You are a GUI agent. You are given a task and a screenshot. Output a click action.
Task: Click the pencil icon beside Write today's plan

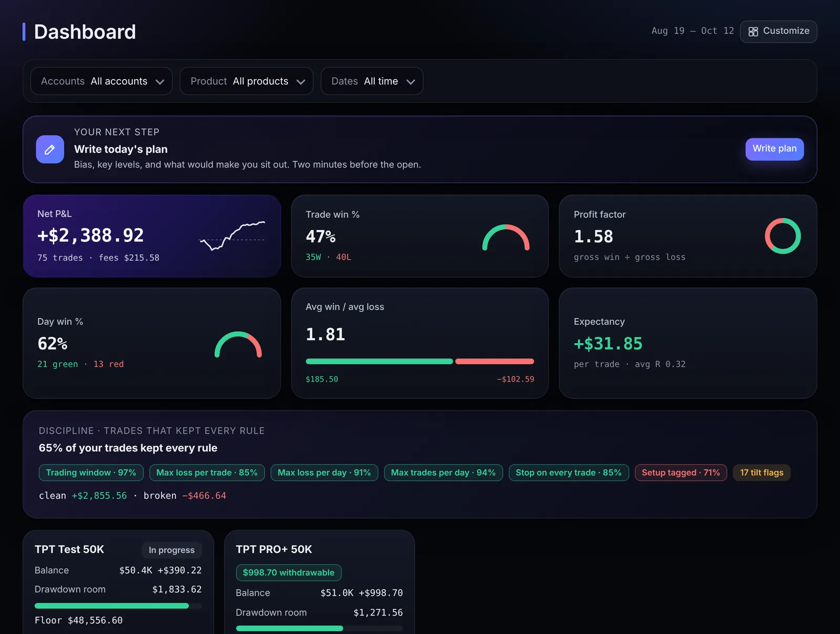[x=50, y=150]
